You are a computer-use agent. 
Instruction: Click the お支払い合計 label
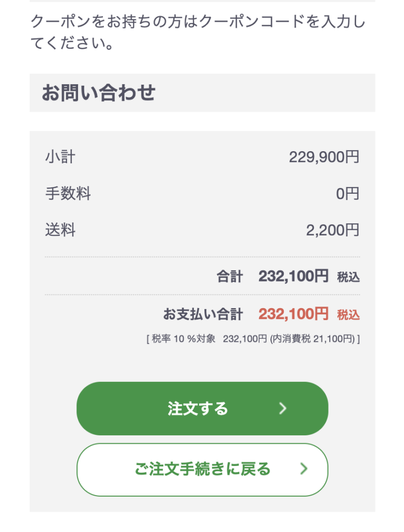point(203,314)
